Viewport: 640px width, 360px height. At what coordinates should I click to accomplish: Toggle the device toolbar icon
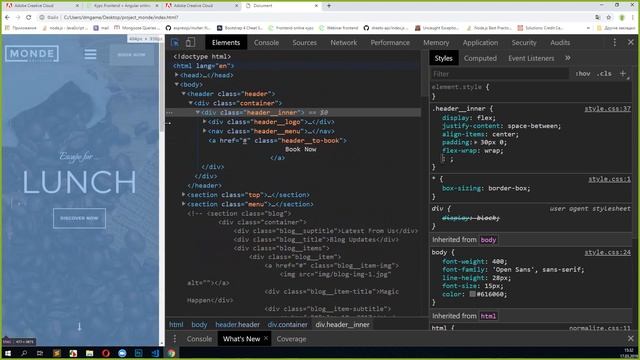click(x=190, y=42)
